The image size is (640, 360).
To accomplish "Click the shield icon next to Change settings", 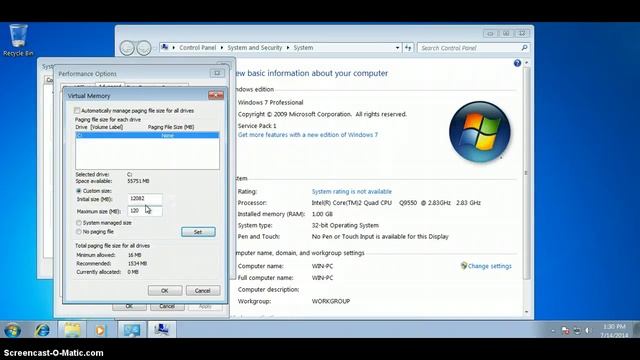I will coord(464,266).
